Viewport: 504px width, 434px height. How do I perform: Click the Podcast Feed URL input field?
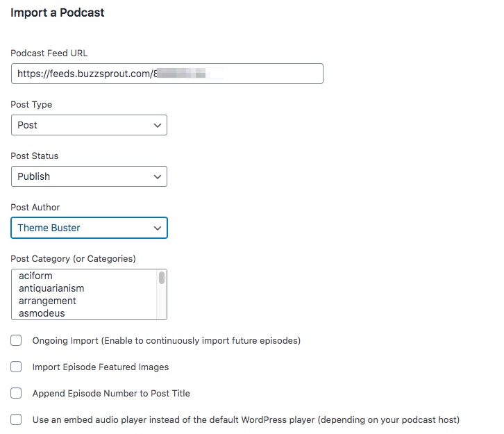(x=167, y=74)
